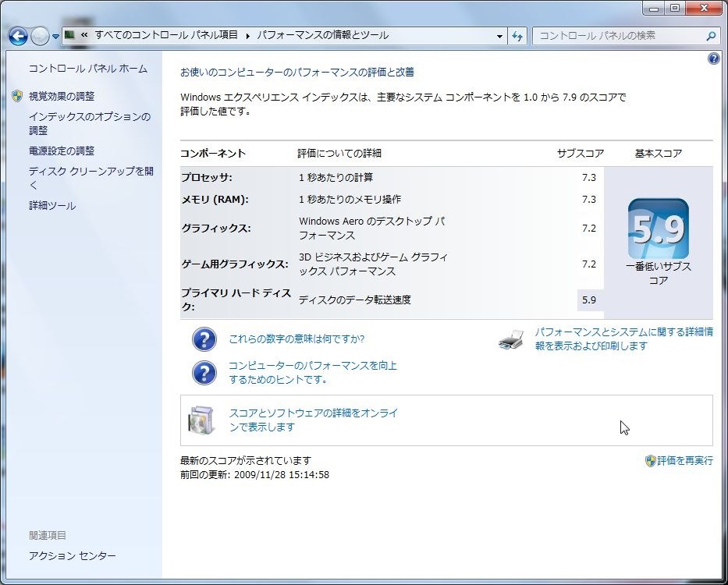Open アクション センター link
This screenshot has width=728, height=585.
(x=73, y=555)
